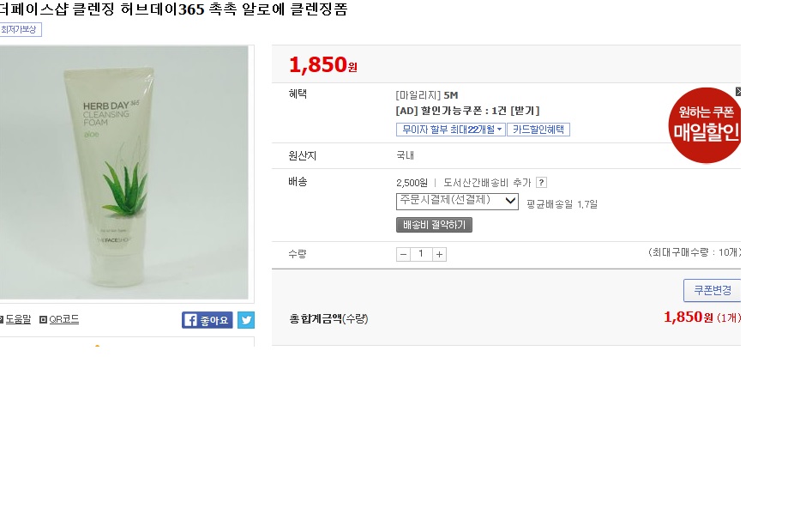812x514 pixels.
Task: Click the Facebook 좋아요 like button
Action: point(208,320)
